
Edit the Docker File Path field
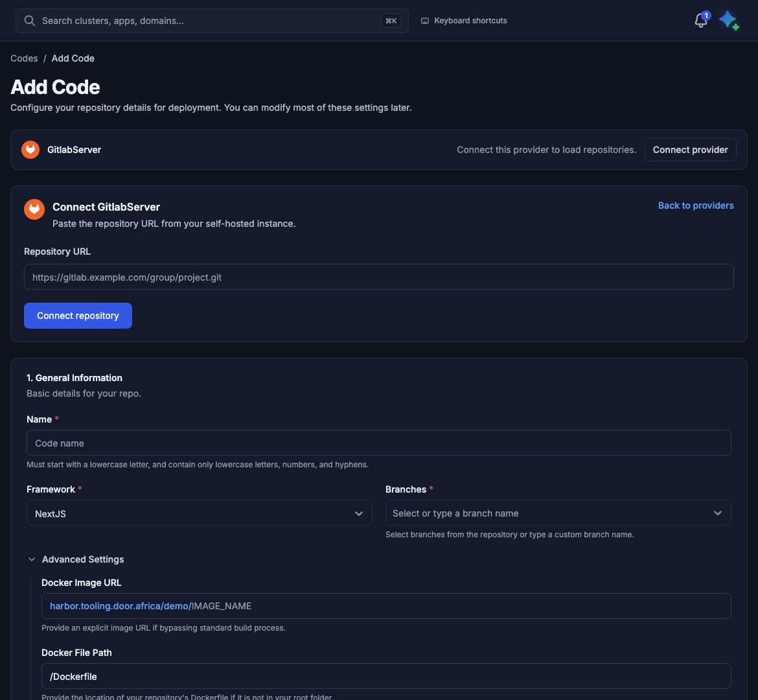pyautogui.click(x=385, y=676)
